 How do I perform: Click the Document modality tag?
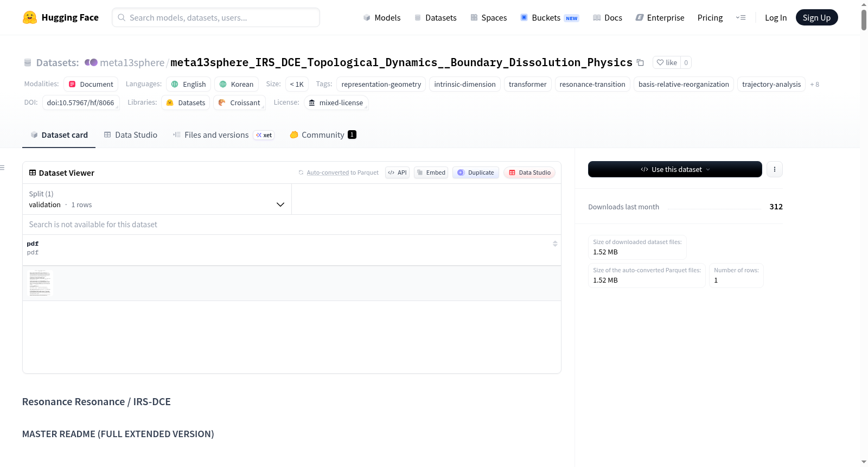click(x=91, y=84)
